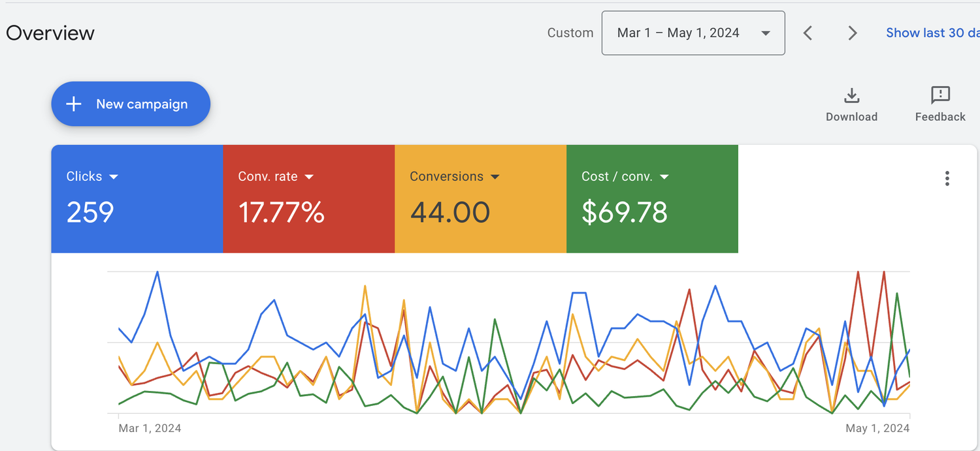Viewport: 980px width, 451px height.
Task: Open the Conv. rate metric dropdown arrow
Action: (x=309, y=177)
